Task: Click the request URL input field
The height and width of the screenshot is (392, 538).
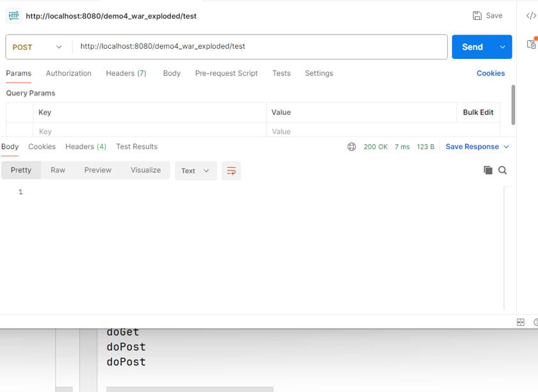Action: [x=260, y=47]
